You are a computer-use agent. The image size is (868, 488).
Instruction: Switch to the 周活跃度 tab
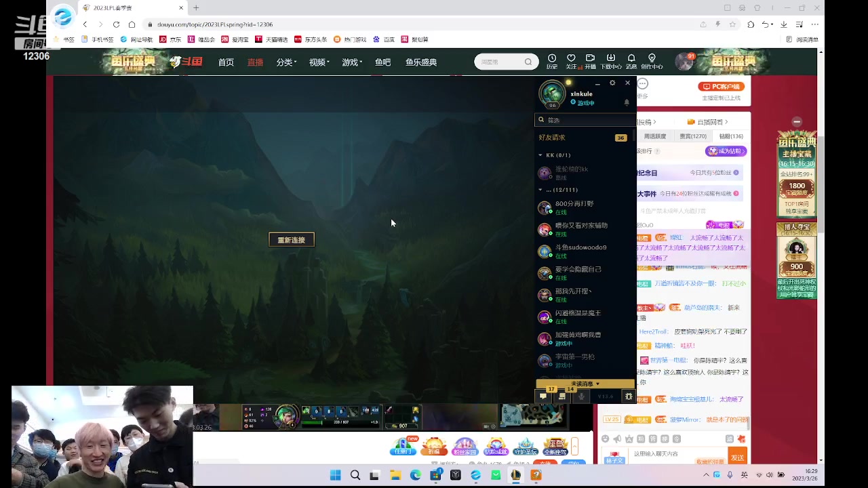(x=655, y=136)
